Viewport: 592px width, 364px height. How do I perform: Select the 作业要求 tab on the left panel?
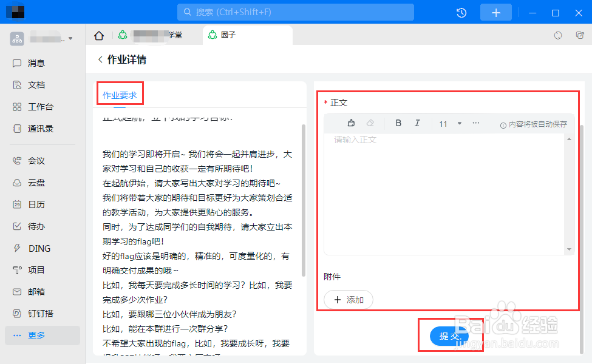click(120, 94)
